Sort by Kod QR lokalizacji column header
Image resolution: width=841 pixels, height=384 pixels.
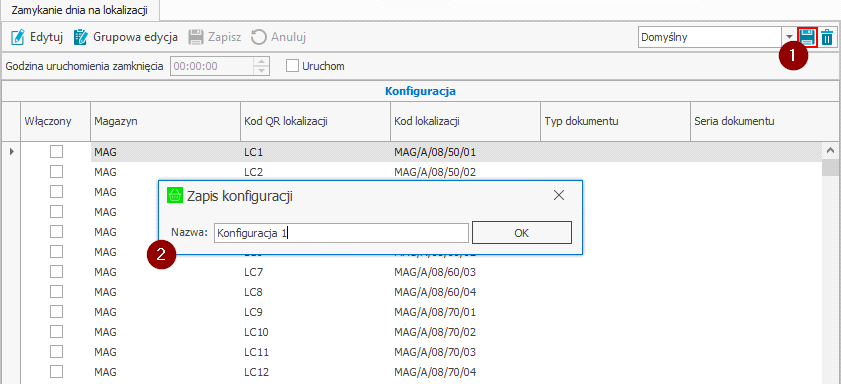pos(315,121)
